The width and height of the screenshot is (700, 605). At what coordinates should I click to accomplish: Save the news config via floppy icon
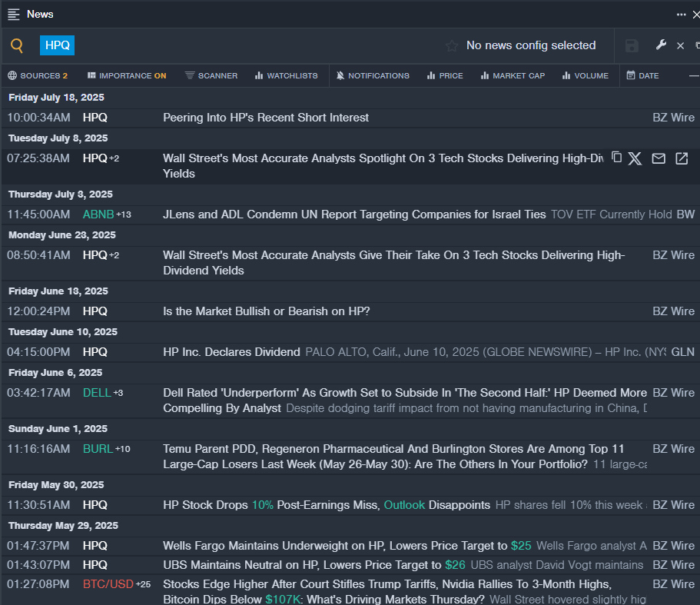pyautogui.click(x=632, y=45)
